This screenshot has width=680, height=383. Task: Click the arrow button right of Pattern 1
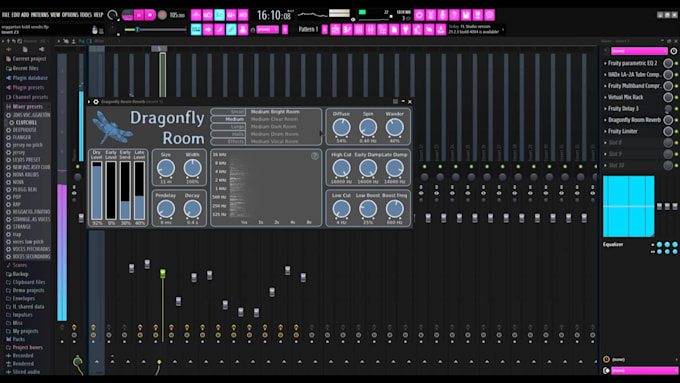(x=324, y=29)
